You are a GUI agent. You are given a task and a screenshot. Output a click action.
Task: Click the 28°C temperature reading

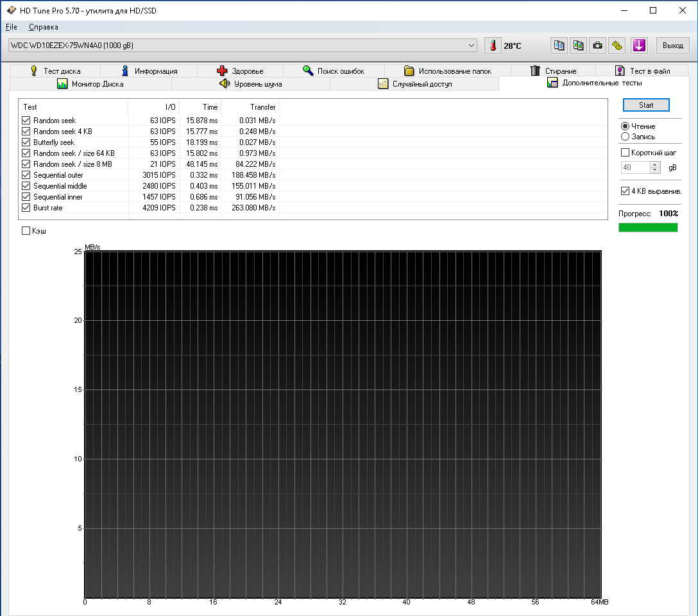(x=513, y=46)
